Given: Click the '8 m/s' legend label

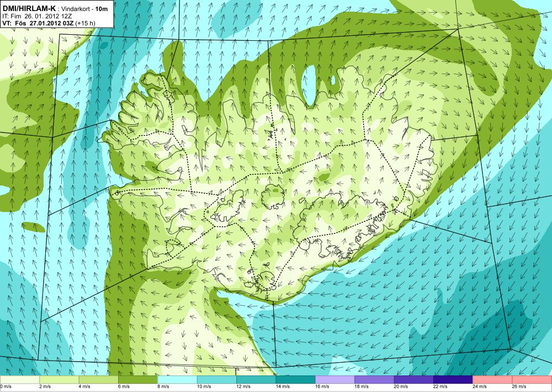Looking at the screenshot, I should coord(163,386).
